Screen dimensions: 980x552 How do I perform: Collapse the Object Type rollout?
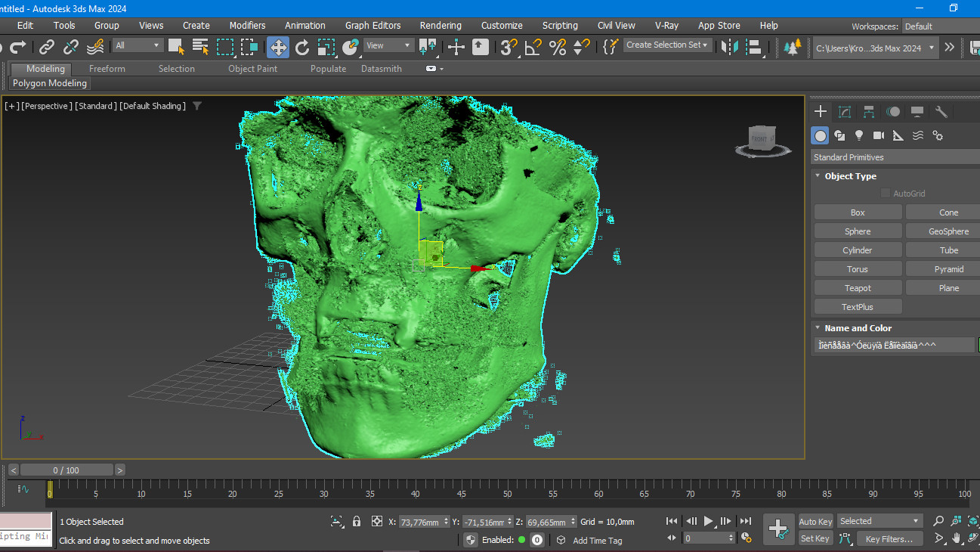tap(818, 176)
